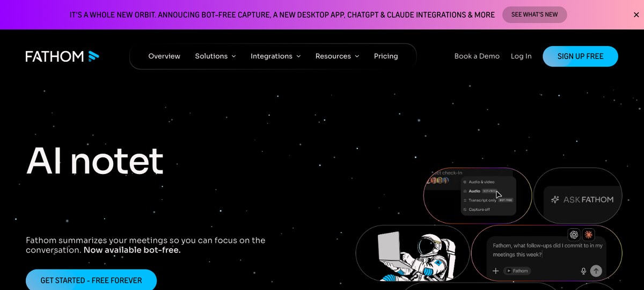Screen dimensions: 644x290
Task: Select the Audio bot-free capture option
Action: coord(481,191)
